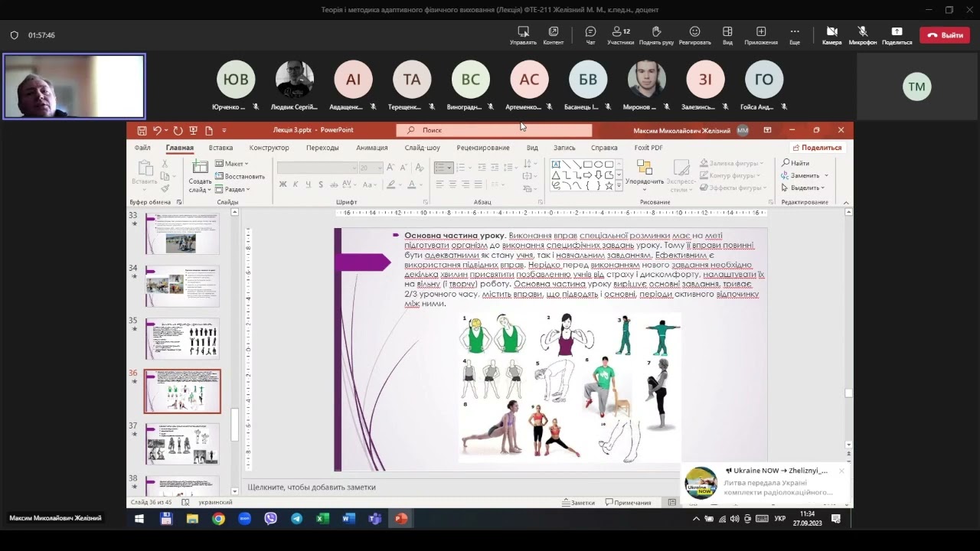The image size is (980, 551).
Task: Open Viber from the taskbar
Action: click(x=270, y=519)
